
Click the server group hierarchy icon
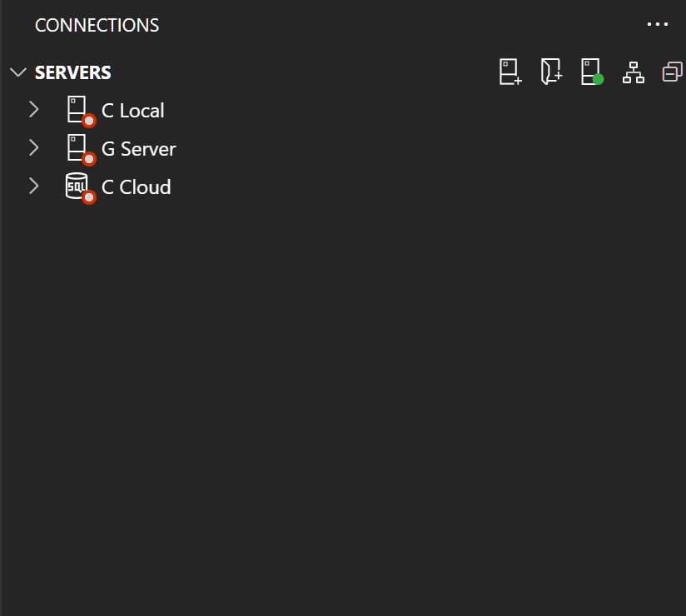(x=633, y=72)
